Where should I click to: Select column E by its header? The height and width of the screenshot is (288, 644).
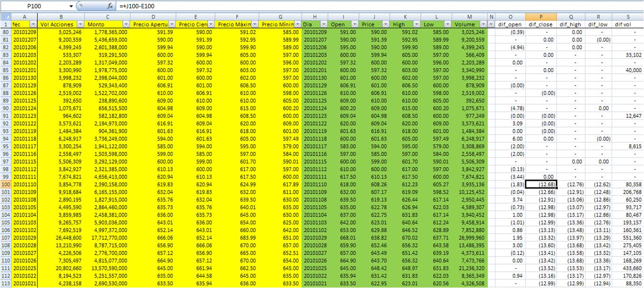pos(195,17)
